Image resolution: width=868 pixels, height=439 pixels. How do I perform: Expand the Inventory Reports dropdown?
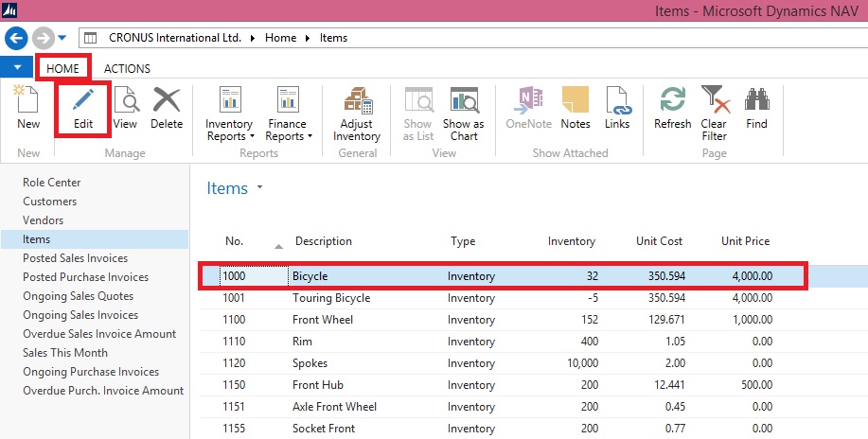tap(229, 136)
